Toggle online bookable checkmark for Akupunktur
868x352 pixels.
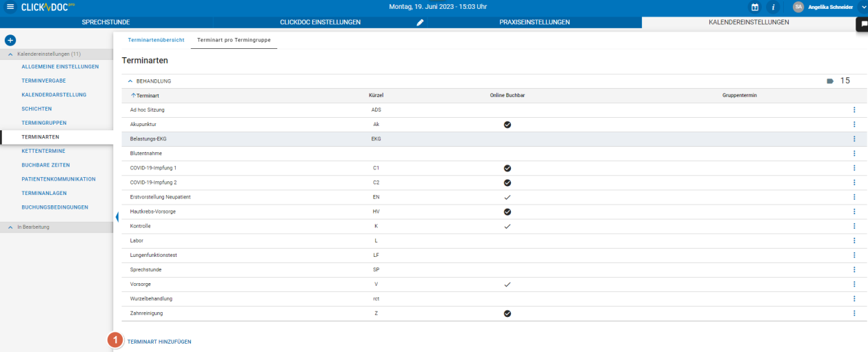point(507,125)
